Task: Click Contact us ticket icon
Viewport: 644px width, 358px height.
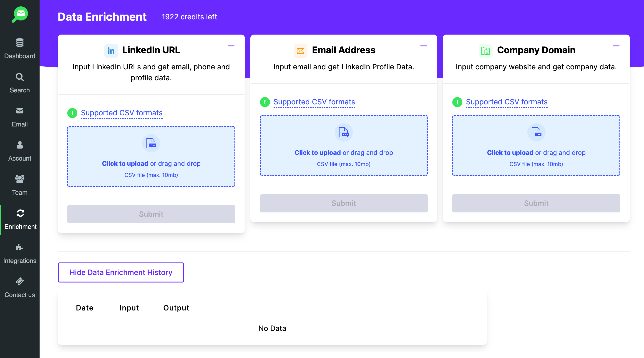Action: (20, 282)
